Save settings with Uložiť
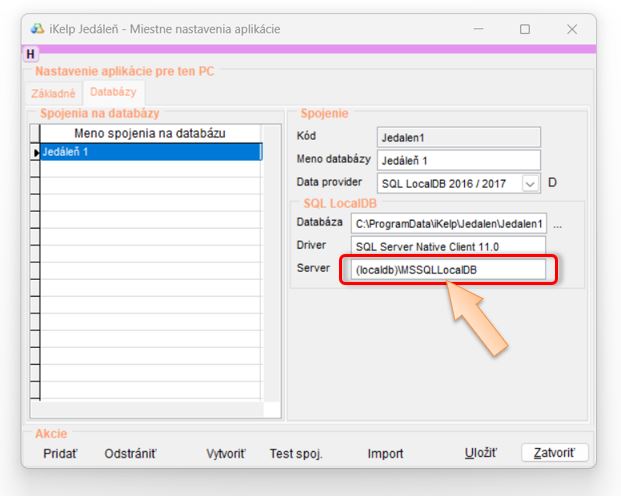Viewport: 621px width, 501px height. pos(480,453)
